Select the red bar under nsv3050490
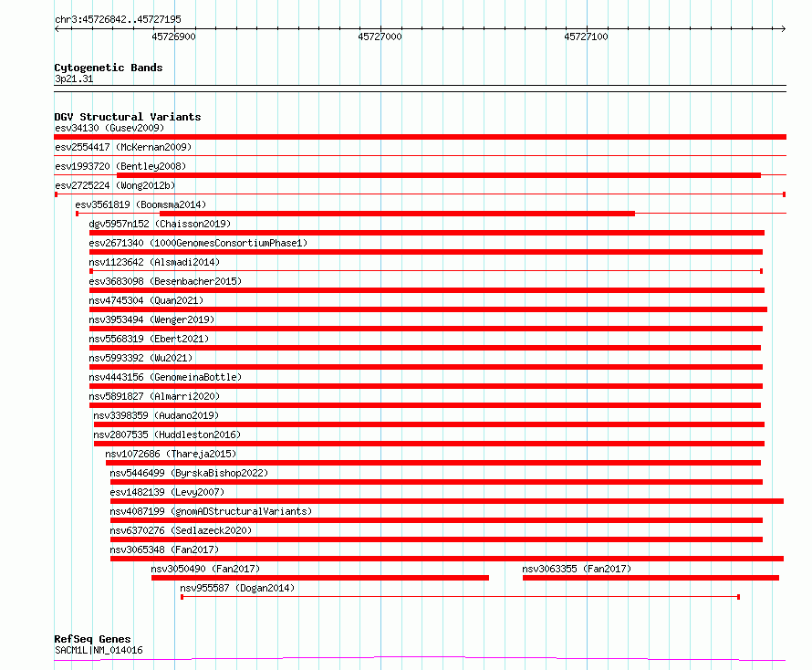 click(x=320, y=578)
